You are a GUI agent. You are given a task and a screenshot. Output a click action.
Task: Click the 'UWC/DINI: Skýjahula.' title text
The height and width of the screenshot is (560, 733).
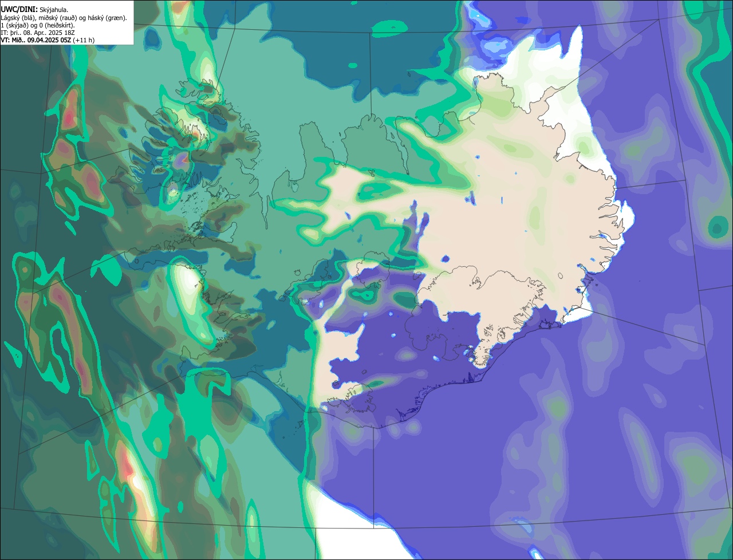(x=34, y=10)
